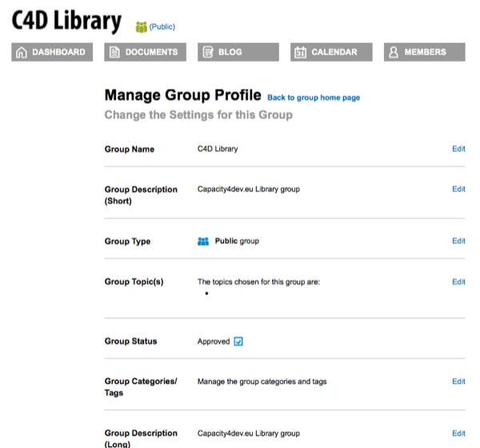Click the (Public) link near title
Image resolution: width=480 pixels, height=448 pixels.
point(162,27)
